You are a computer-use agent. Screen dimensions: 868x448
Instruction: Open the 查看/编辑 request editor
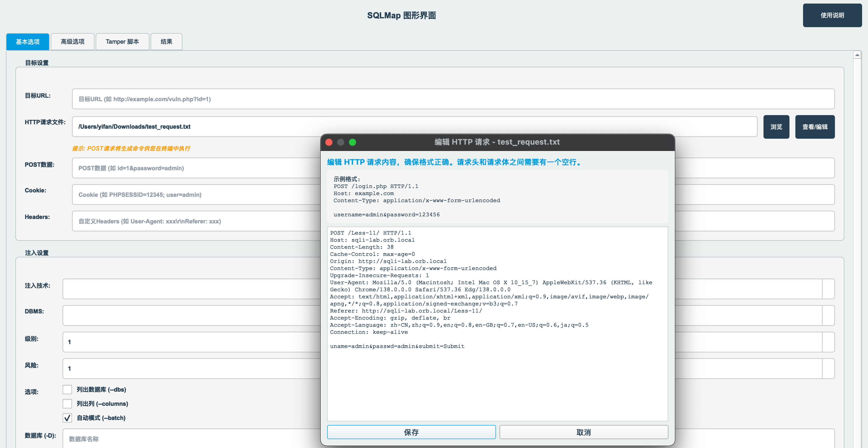pos(815,127)
